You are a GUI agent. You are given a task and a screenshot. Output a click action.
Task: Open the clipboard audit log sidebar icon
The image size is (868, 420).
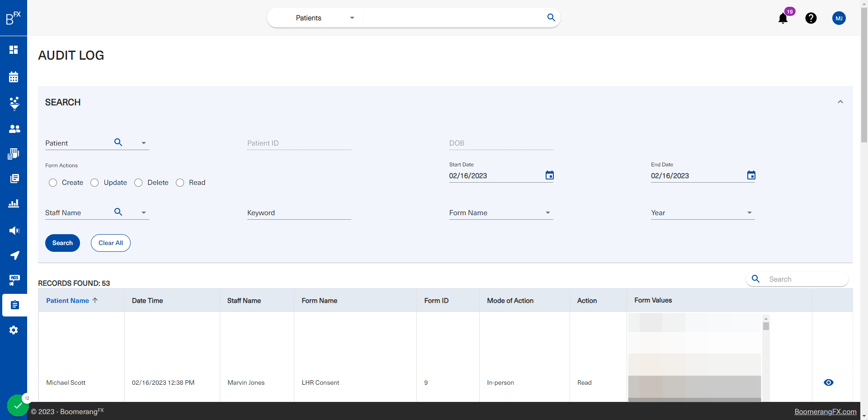click(x=14, y=305)
